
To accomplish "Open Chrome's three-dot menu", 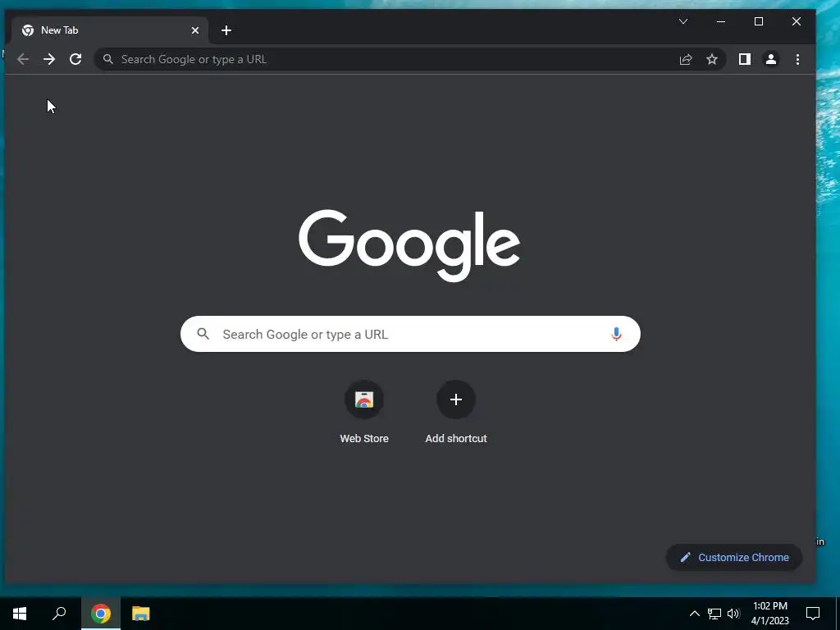I will (797, 59).
